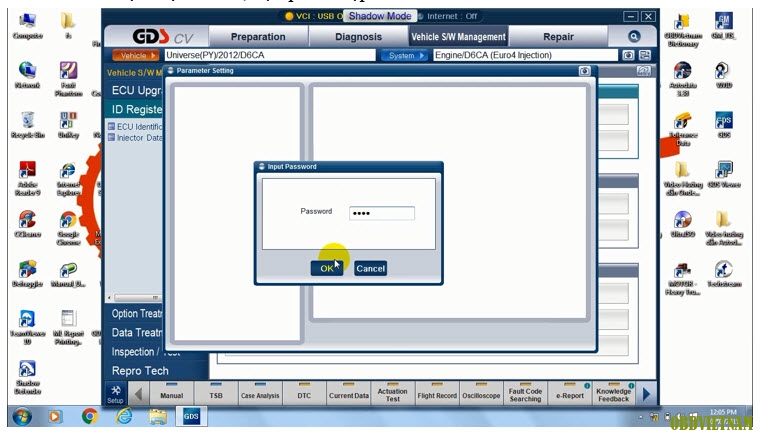
Task: Click the right arrow on bottom toolbar
Action: 646,394
